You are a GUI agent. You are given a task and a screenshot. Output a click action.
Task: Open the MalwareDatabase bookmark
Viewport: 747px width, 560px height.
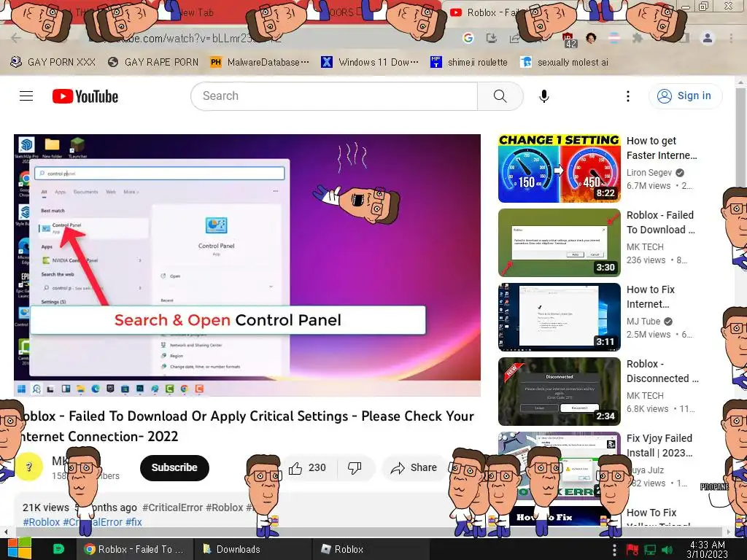tap(260, 62)
